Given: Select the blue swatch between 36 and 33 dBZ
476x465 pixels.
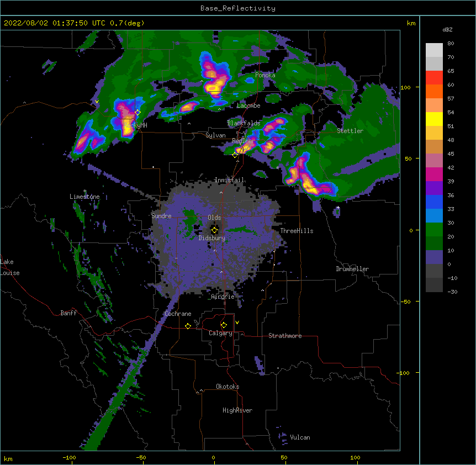Looking at the screenshot, I should 434,202.
